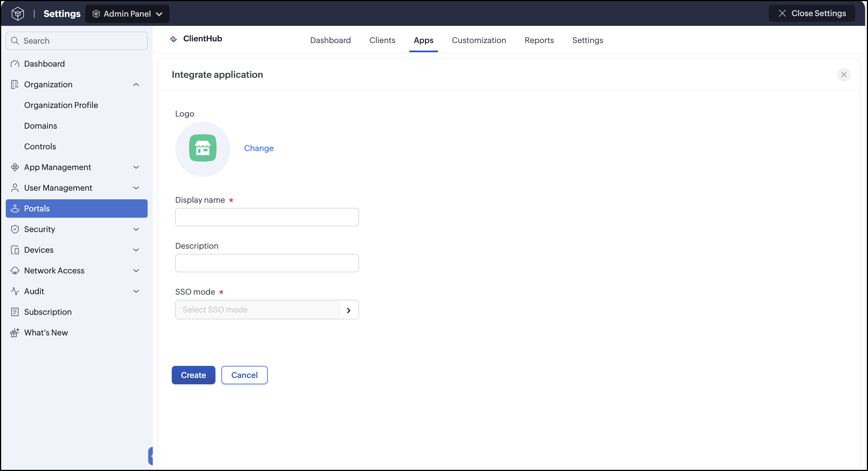Switch to the Clients tab
This screenshot has width=868, height=471.
click(382, 40)
